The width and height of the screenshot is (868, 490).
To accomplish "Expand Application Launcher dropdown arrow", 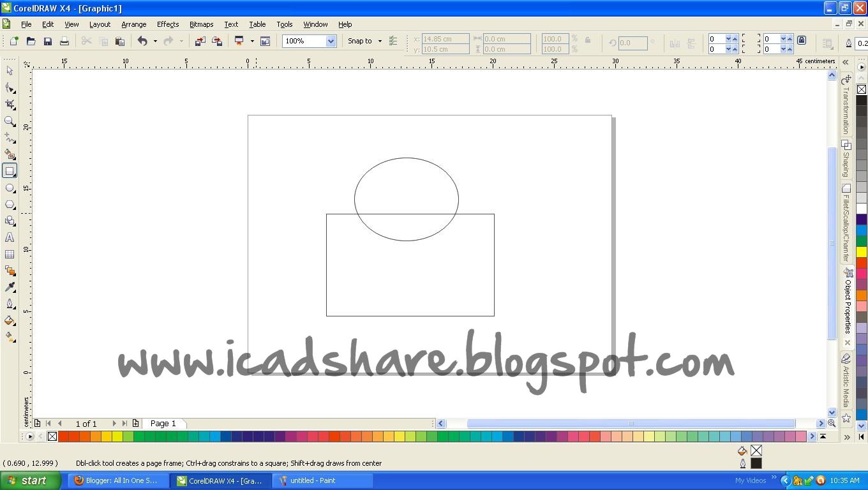I will click(252, 41).
